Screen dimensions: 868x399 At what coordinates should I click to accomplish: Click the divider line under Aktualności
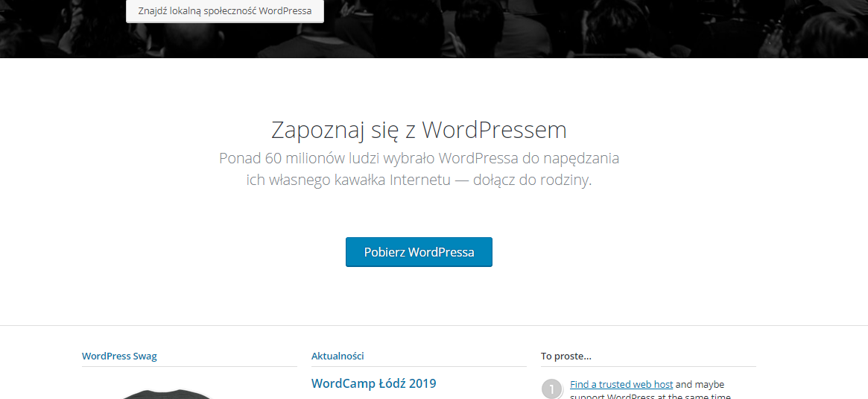(419, 366)
